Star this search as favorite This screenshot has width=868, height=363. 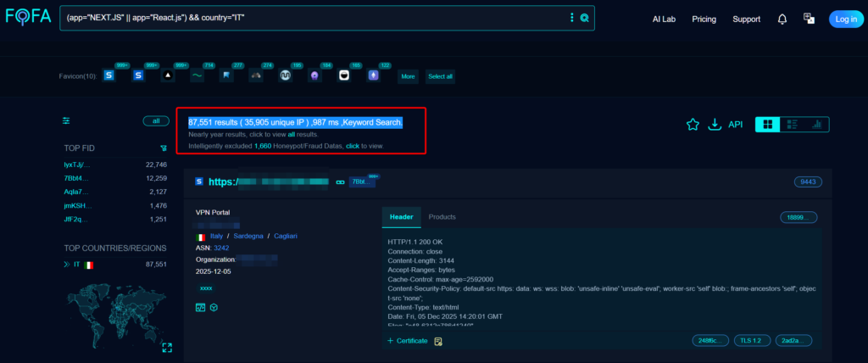pyautogui.click(x=693, y=125)
